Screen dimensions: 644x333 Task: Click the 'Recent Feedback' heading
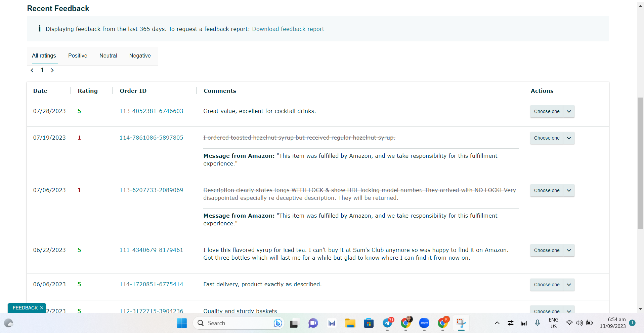click(58, 8)
